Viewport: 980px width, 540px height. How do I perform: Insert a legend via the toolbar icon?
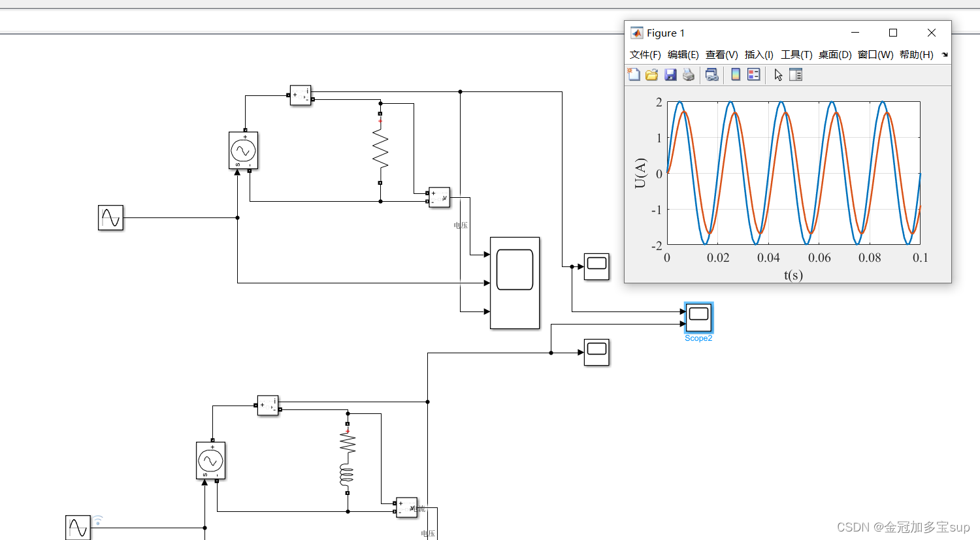[754, 74]
